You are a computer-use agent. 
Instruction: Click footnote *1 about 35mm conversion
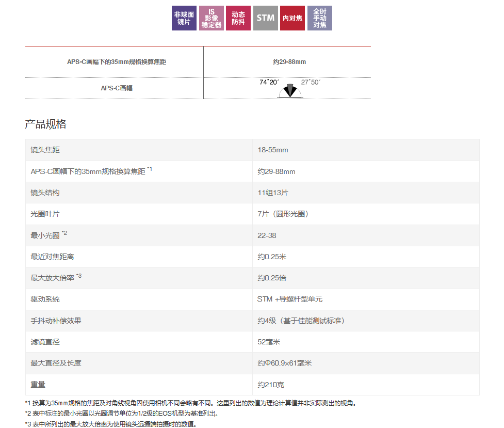coord(191,403)
